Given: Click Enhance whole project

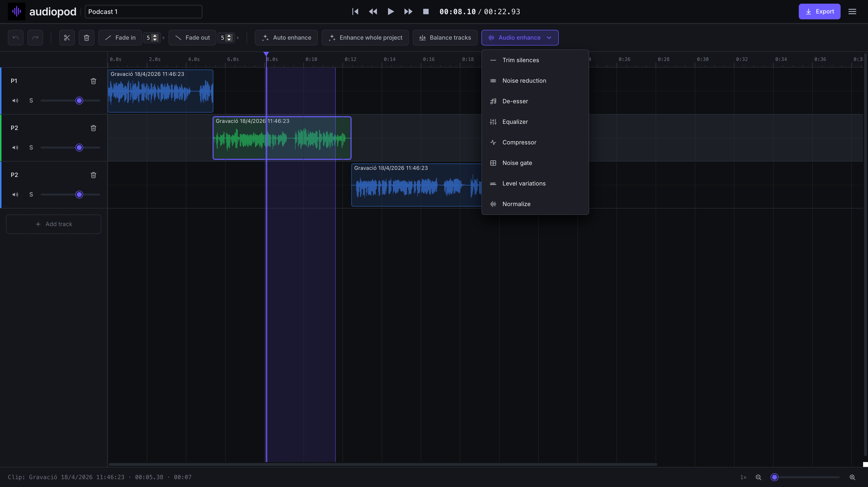Looking at the screenshot, I should pos(365,37).
